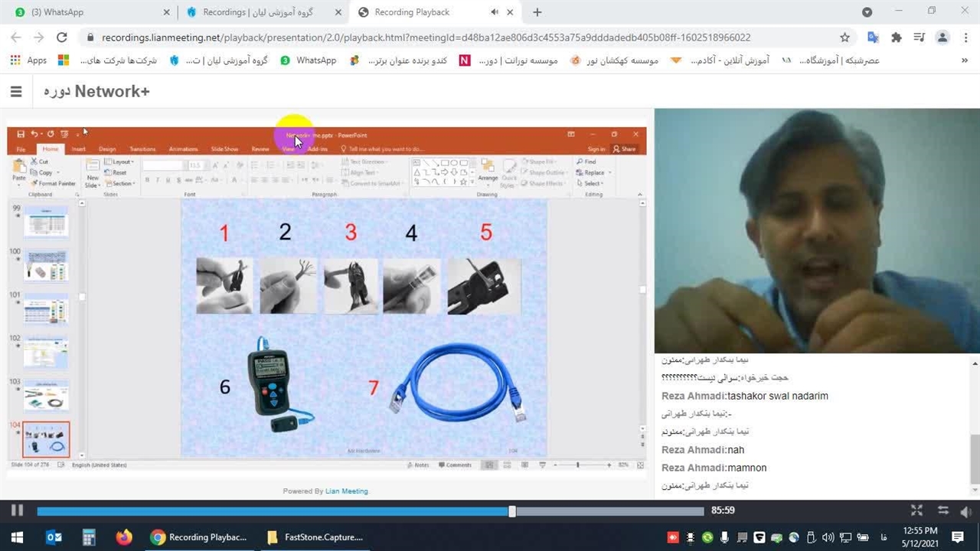Open the Chrome extensions puzzle icon
980x551 pixels.
tap(897, 37)
